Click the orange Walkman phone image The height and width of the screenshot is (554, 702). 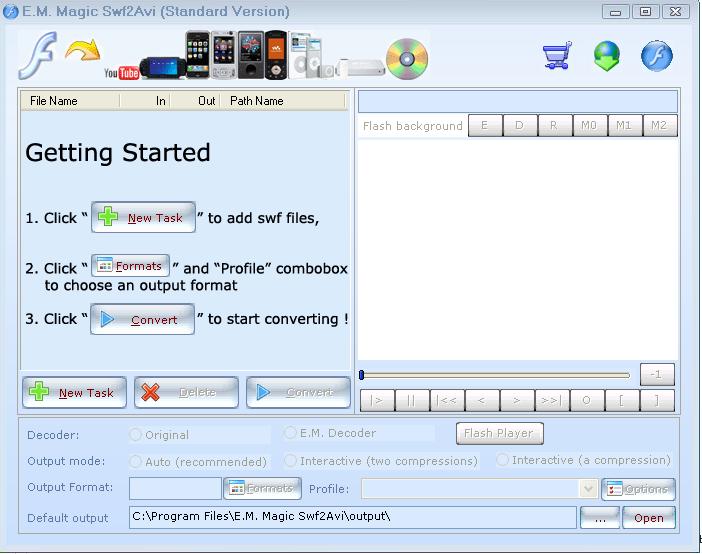pos(275,55)
